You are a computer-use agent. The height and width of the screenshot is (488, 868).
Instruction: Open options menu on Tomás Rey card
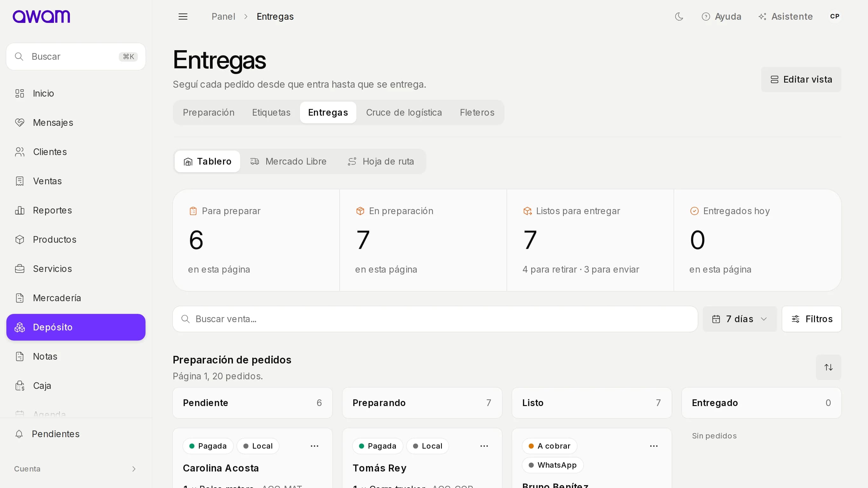[484, 446]
